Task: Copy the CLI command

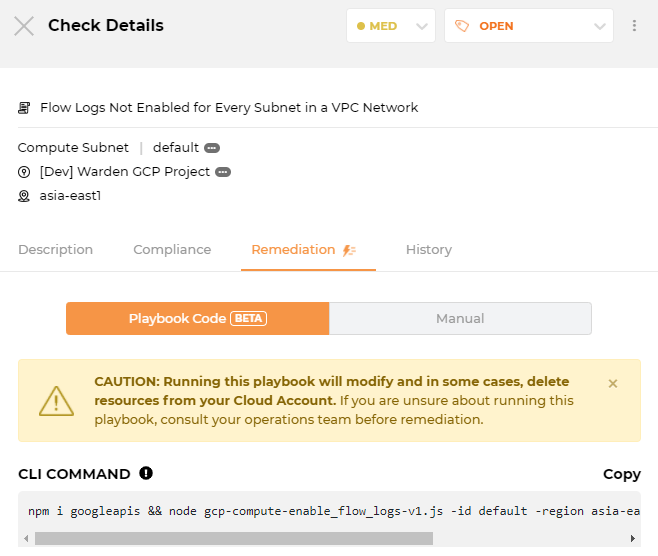Action: 621,474
